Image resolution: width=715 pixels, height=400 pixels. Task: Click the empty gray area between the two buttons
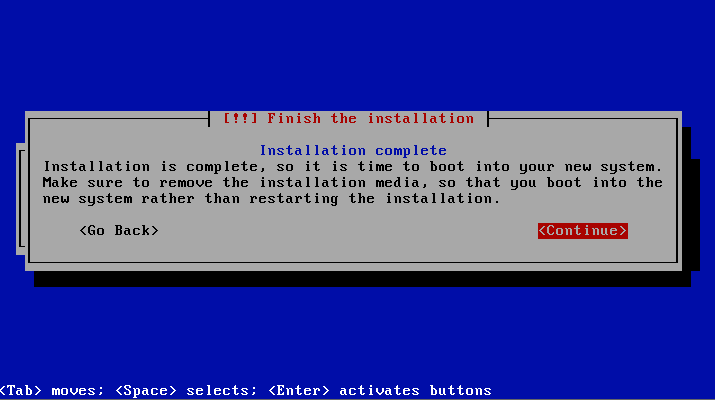[348, 231]
